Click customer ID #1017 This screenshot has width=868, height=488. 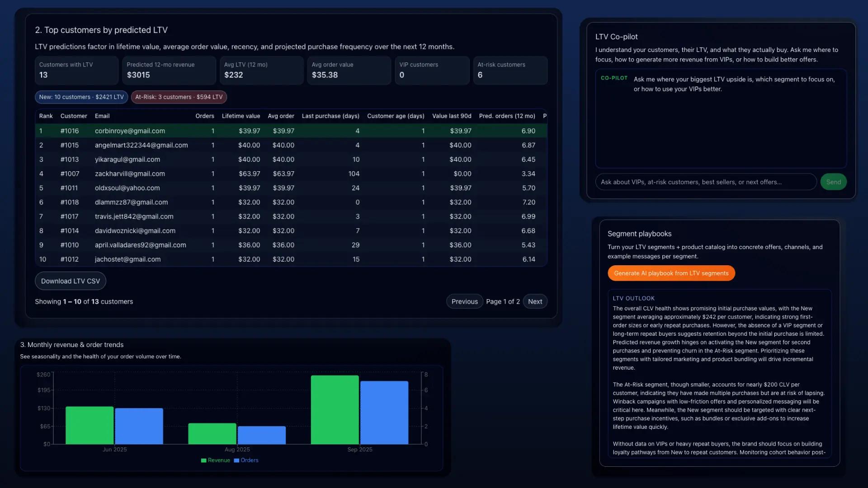(x=69, y=217)
